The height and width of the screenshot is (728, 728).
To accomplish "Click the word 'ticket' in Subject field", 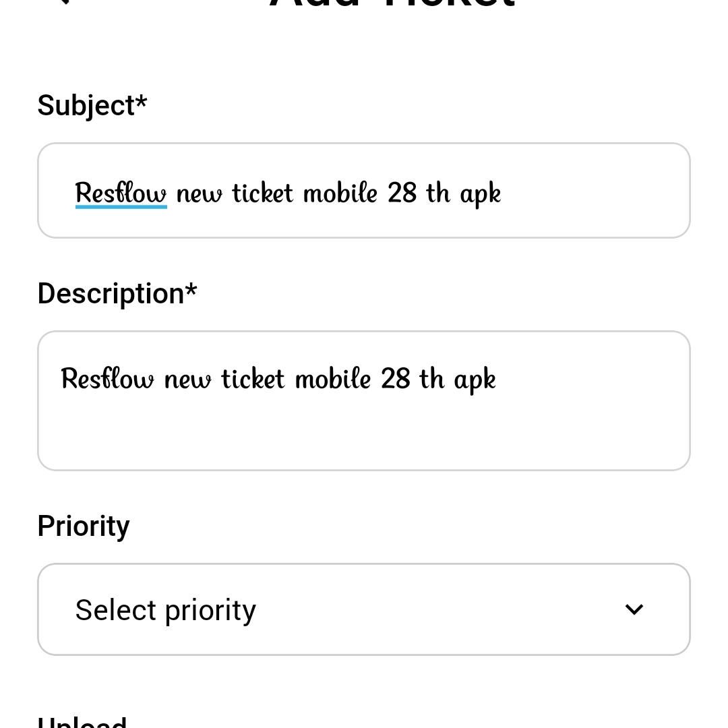I will (263, 193).
